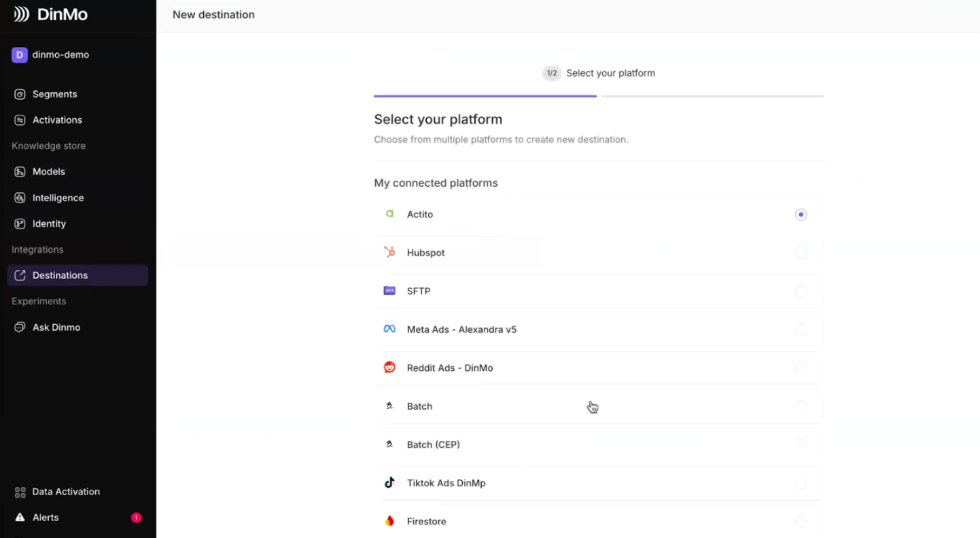Switch workspace via dinmo-demo label
Screen dimensions: 980x538
pyautogui.click(x=60, y=55)
